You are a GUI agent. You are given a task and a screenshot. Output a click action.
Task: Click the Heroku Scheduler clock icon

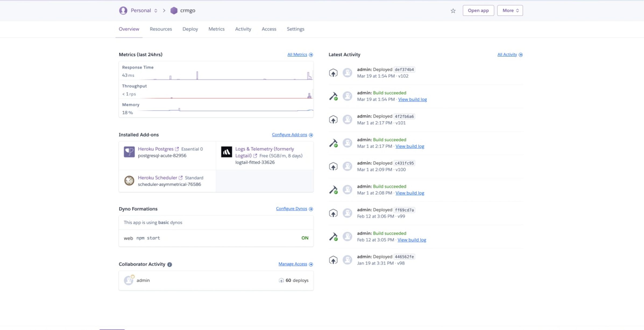point(129,181)
